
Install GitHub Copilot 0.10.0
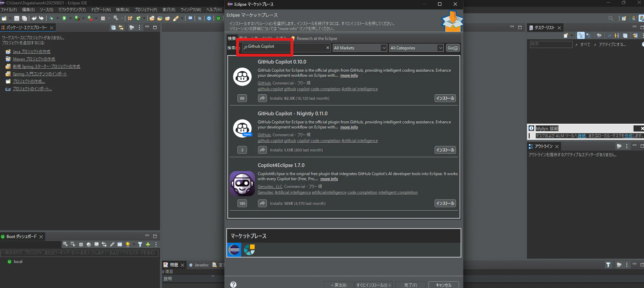445,98
